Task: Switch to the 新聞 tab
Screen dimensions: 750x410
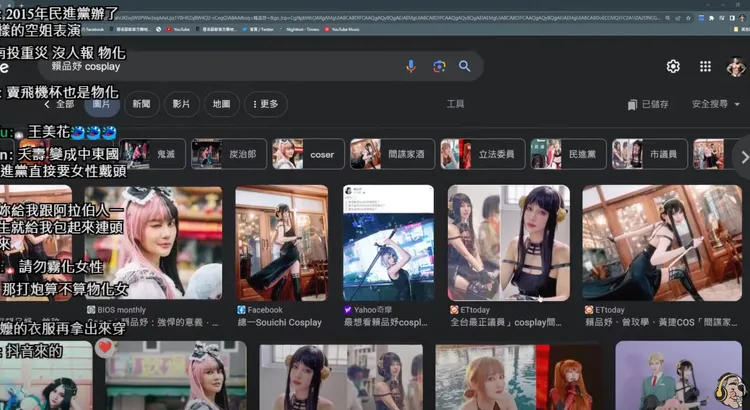Action: click(142, 104)
